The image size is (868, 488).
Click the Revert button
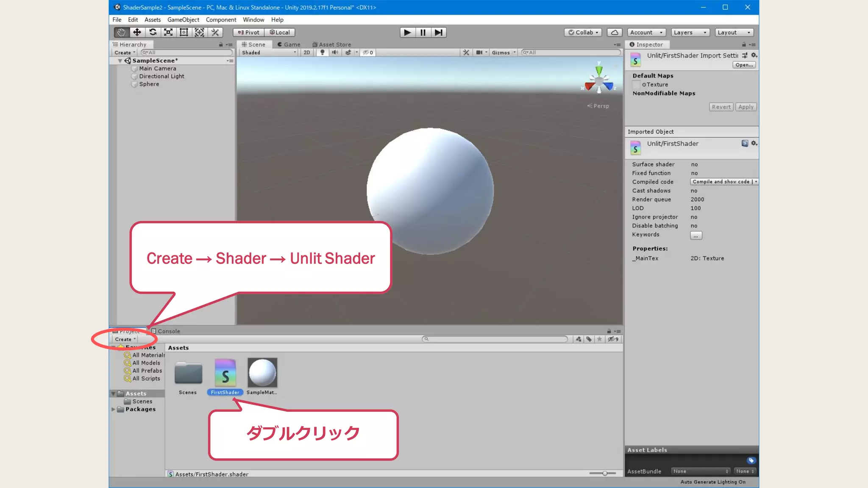[x=721, y=107]
